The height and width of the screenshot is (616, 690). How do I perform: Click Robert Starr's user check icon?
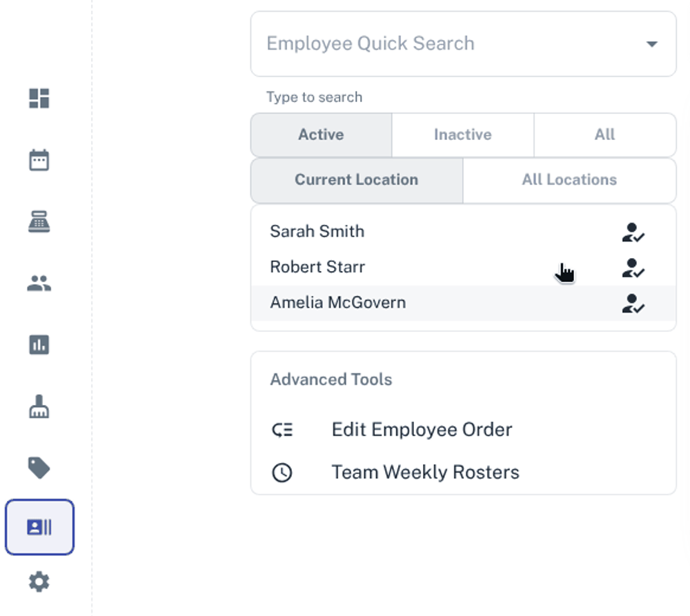[633, 268]
